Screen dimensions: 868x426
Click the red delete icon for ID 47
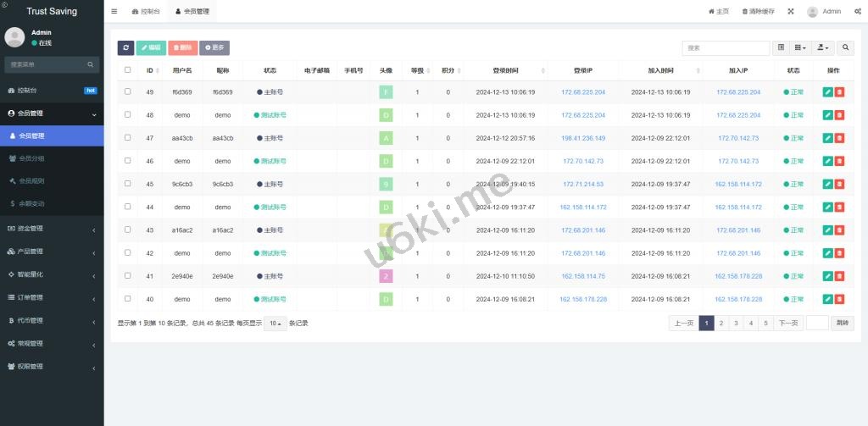pos(839,138)
